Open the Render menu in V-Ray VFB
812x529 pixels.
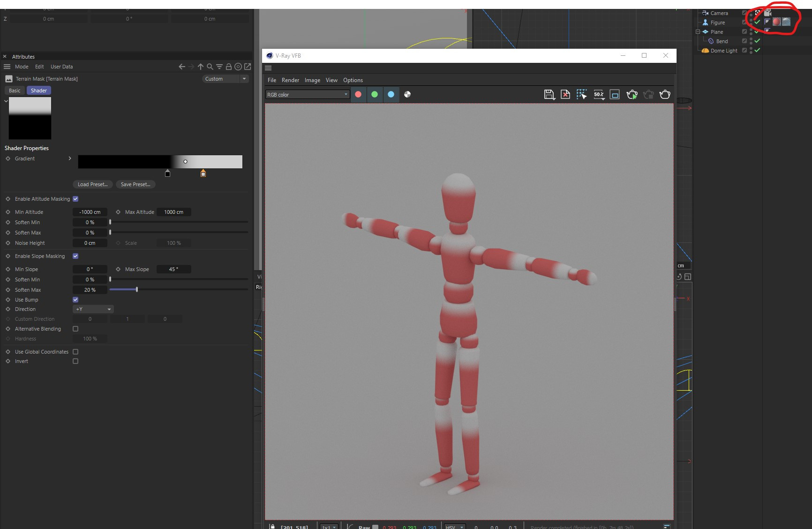point(290,80)
